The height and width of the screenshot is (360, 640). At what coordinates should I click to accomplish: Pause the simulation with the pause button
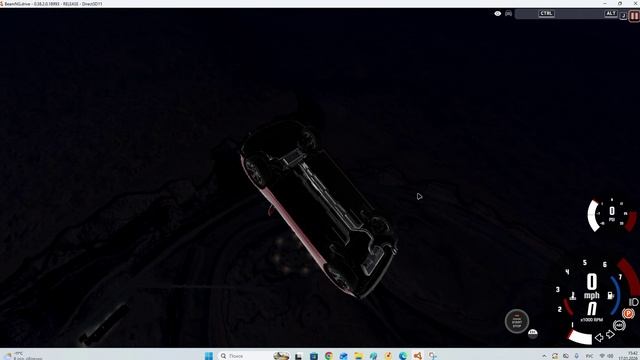click(634, 16)
